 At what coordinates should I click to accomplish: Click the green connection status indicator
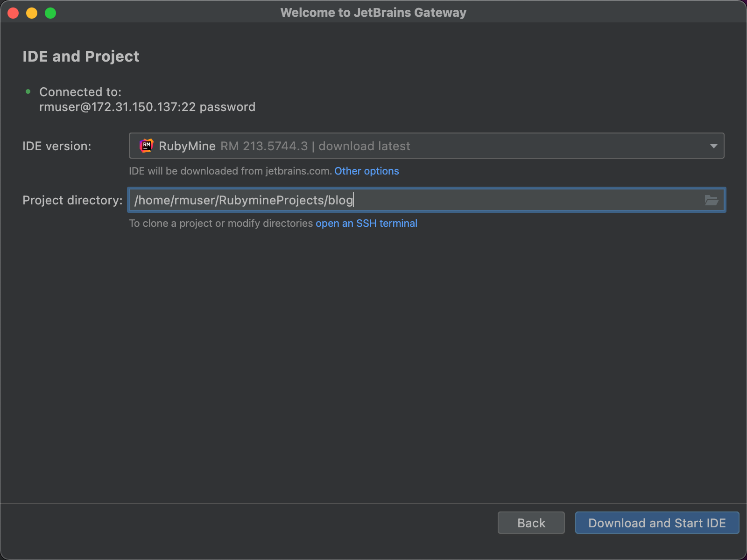coord(28,92)
